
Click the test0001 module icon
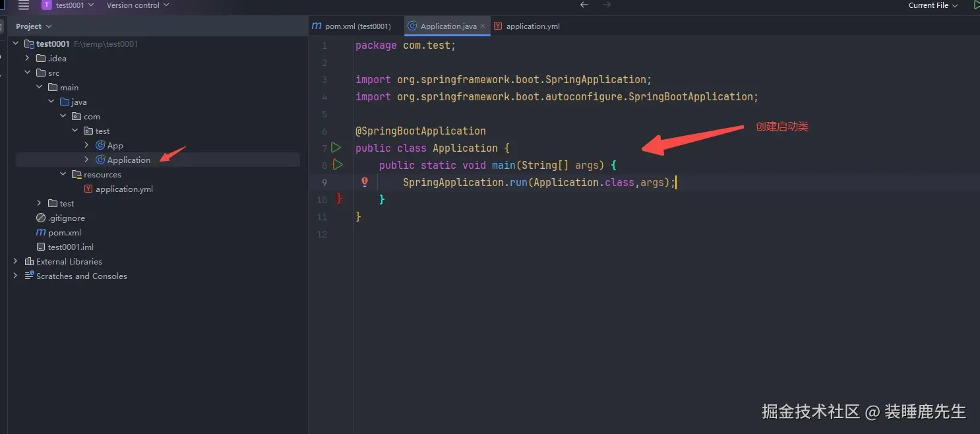tap(29, 44)
